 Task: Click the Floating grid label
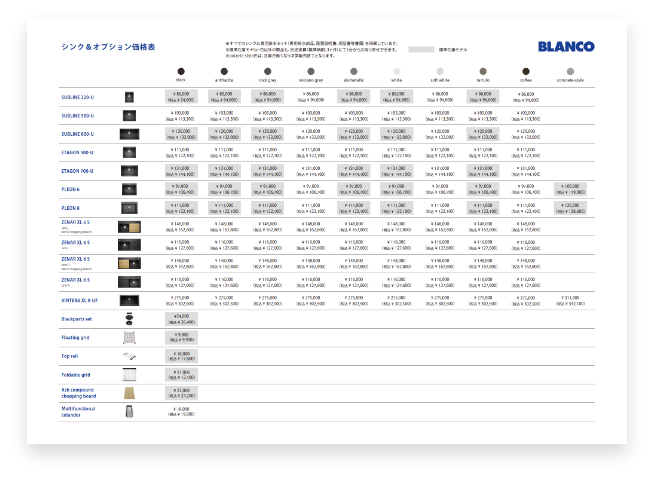click(x=75, y=337)
